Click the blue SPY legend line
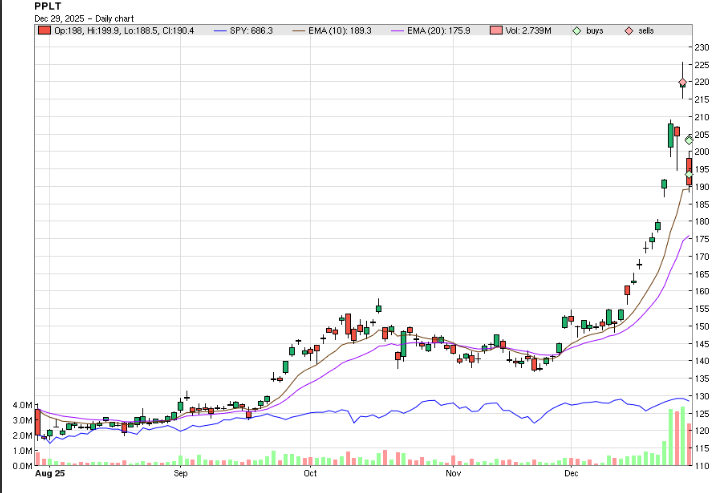Screen dimensions: 723x493 (220, 31)
